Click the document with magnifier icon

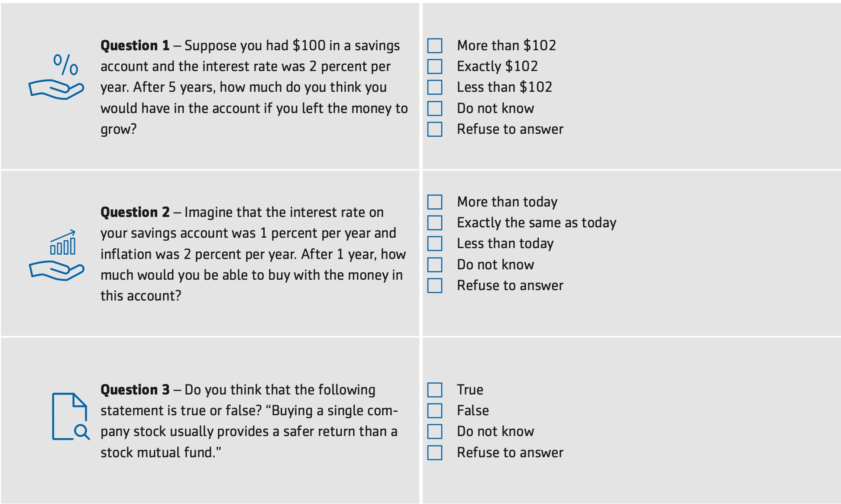(x=71, y=417)
